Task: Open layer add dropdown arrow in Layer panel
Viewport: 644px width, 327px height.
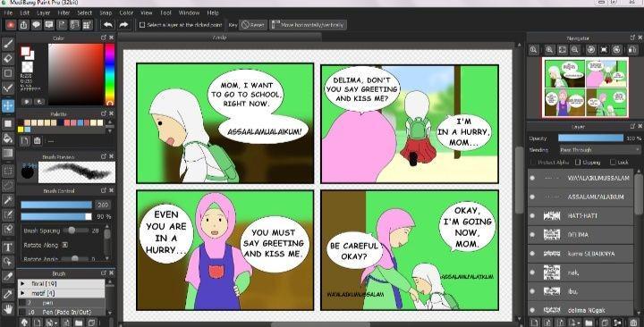Action: pos(579,323)
